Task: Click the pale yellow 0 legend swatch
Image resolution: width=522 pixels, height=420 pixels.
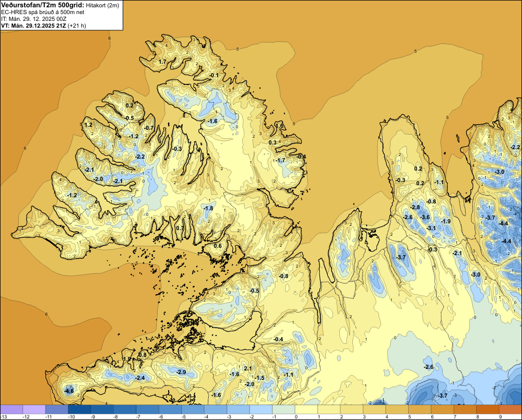Action: click(x=306, y=409)
